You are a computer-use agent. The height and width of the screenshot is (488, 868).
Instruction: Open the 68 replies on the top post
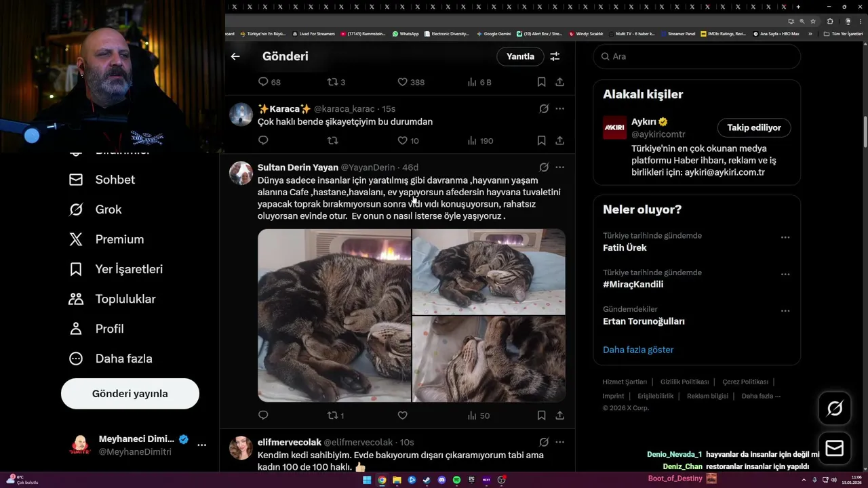point(269,82)
